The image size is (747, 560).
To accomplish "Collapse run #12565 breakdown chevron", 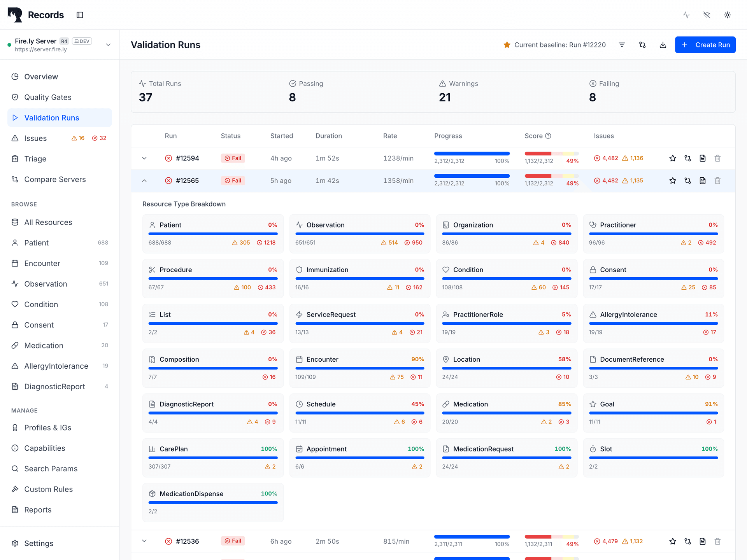I will (144, 180).
